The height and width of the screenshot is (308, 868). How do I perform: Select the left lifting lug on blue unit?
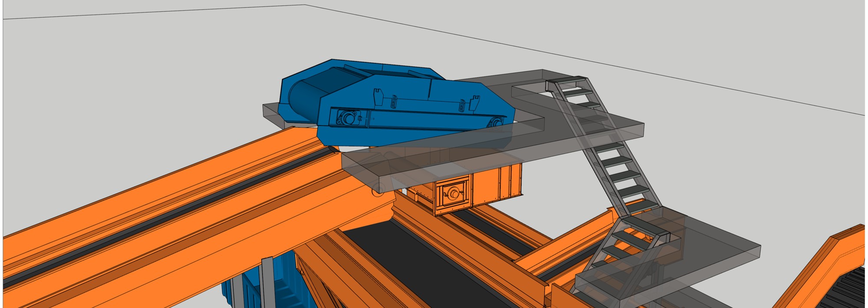(x=378, y=96)
